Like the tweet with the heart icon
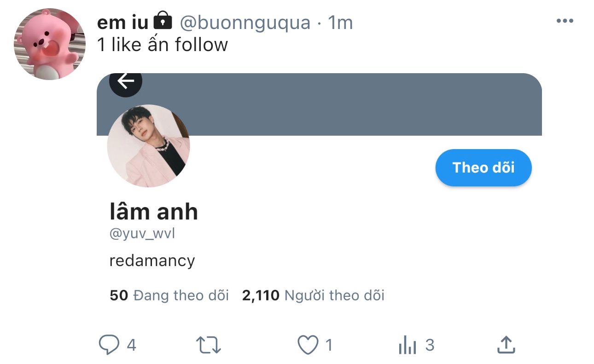The width and height of the screenshot is (594, 364). [308, 345]
